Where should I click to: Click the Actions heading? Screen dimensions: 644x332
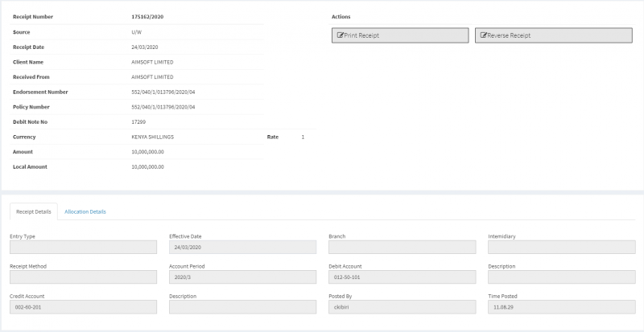pos(341,17)
